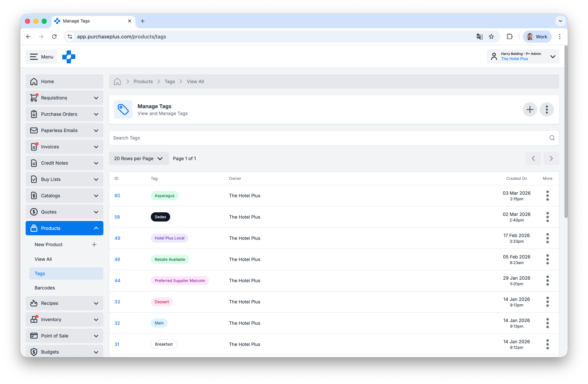Image resolution: width=588 pixels, height=384 pixels.
Task: Open tag ID 33
Action: [x=117, y=302]
